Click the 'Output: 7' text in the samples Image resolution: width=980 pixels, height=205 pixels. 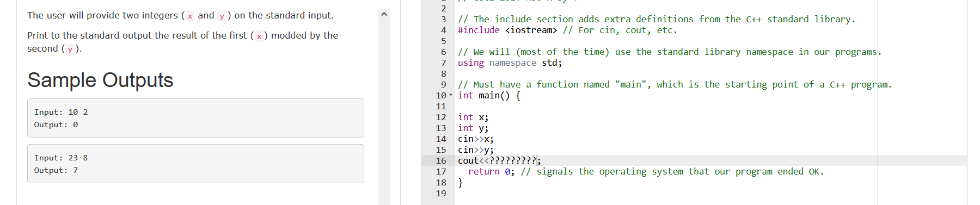coord(56,170)
